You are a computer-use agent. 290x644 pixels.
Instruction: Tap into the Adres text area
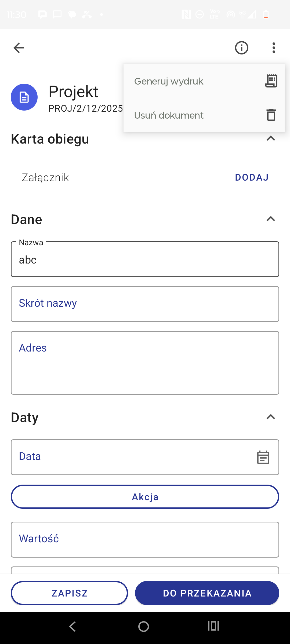pos(145,363)
